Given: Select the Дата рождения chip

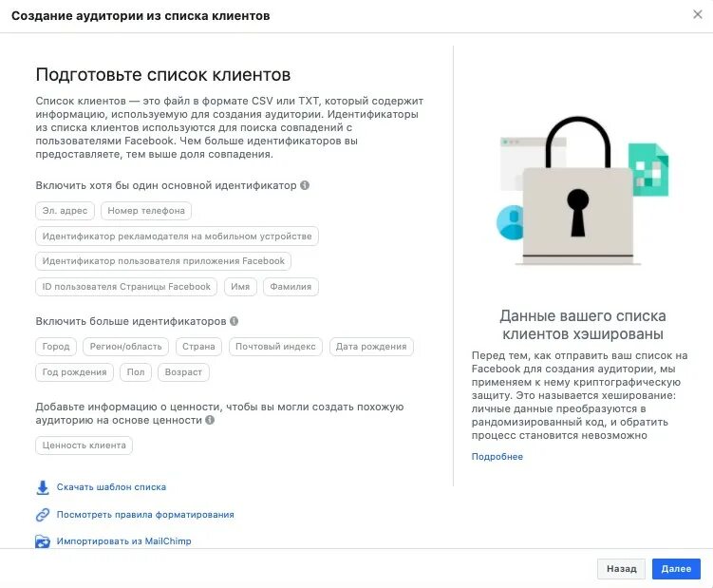Looking at the screenshot, I should pyautogui.click(x=371, y=347).
